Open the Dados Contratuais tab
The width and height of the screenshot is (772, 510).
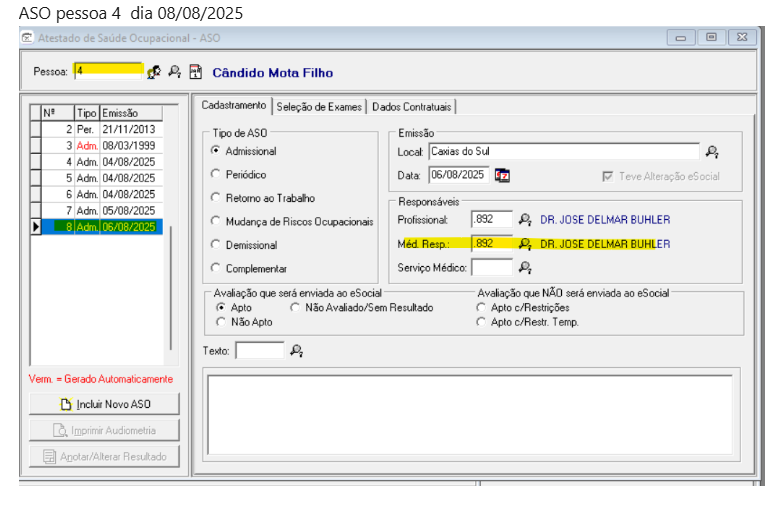412,106
